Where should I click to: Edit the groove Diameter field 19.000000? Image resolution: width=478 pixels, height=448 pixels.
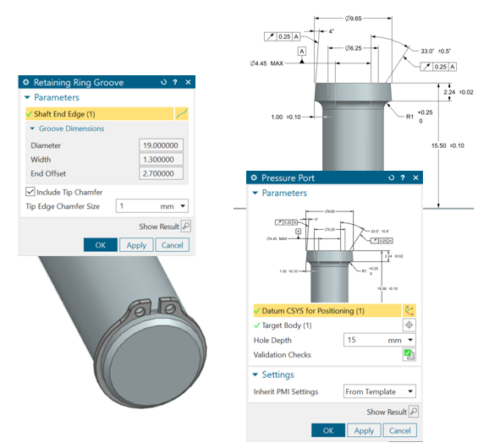click(x=161, y=145)
